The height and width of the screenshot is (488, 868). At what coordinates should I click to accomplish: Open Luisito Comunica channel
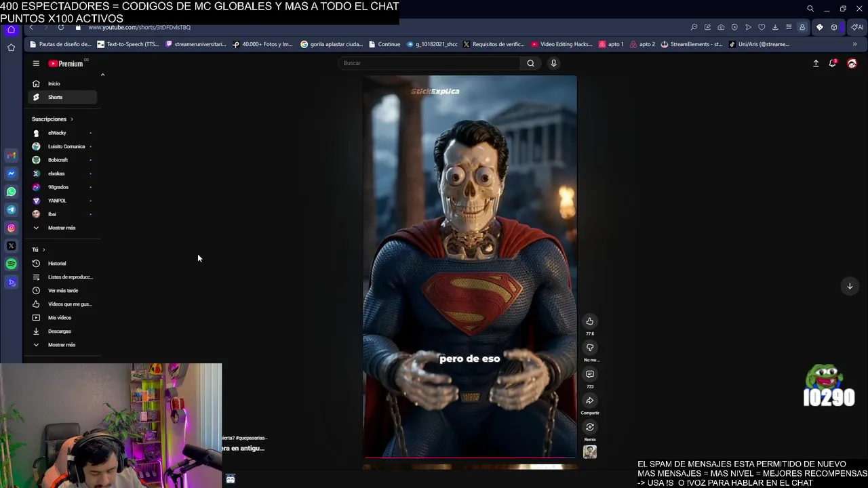pyautogui.click(x=62, y=146)
